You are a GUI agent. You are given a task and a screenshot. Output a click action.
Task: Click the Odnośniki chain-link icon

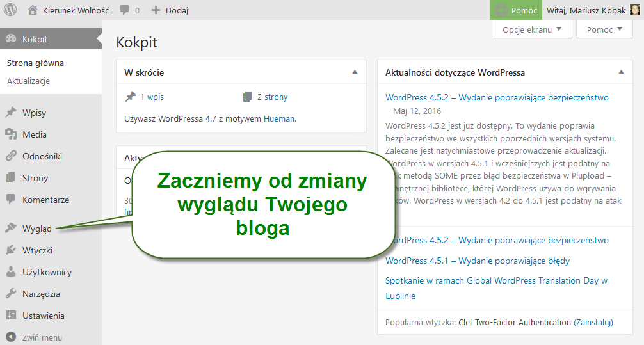point(11,156)
